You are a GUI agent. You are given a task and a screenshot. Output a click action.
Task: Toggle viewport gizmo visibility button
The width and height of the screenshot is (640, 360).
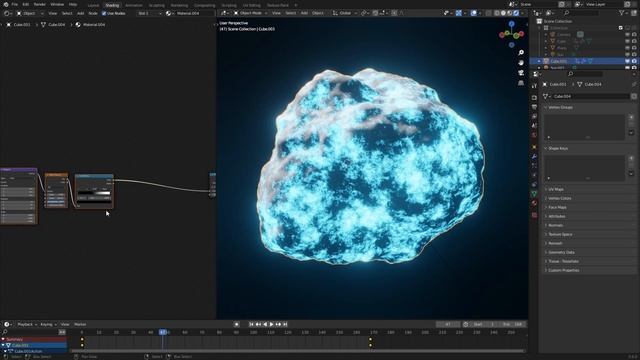click(459, 13)
